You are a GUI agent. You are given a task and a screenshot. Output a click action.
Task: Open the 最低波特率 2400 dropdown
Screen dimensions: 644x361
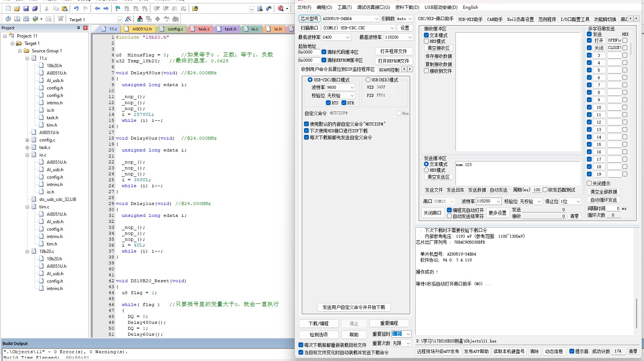point(347,37)
